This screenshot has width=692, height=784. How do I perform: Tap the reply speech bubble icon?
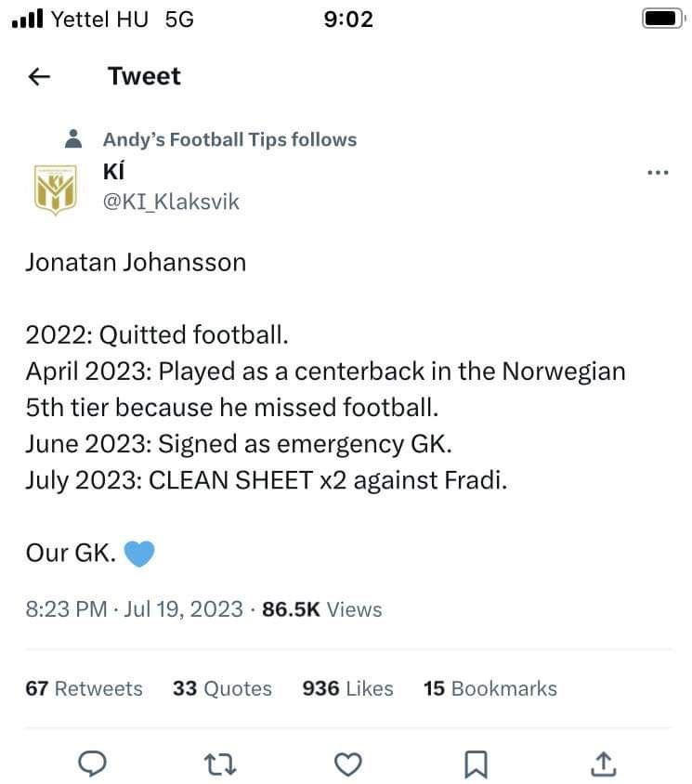pos(93,764)
